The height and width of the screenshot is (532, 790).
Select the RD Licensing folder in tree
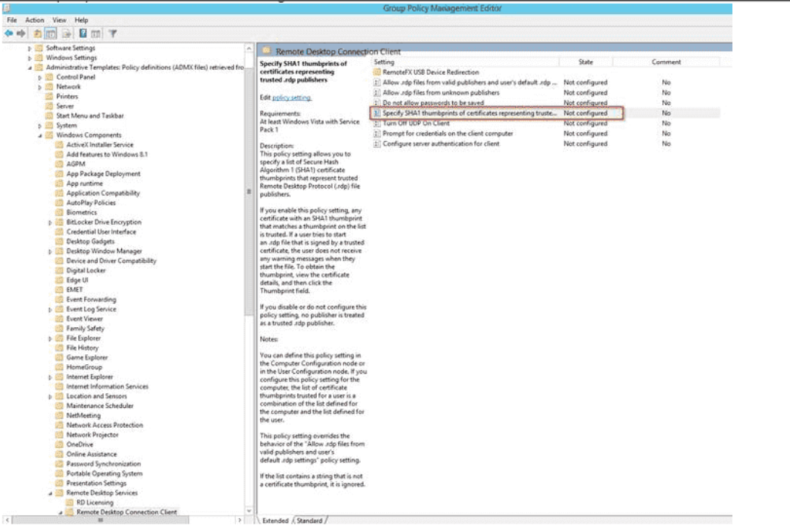[x=94, y=503]
